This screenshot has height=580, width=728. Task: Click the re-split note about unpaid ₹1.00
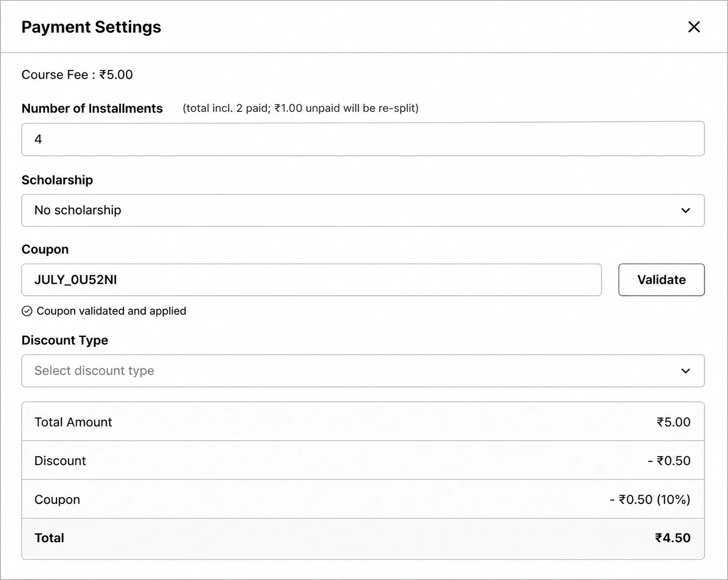(x=301, y=108)
